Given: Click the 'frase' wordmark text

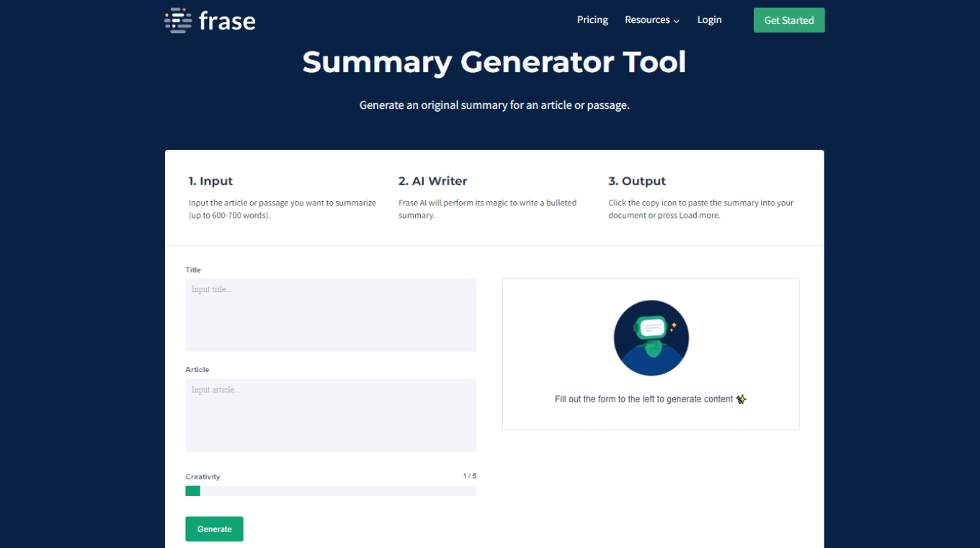Looking at the screenshot, I should pos(227,21).
